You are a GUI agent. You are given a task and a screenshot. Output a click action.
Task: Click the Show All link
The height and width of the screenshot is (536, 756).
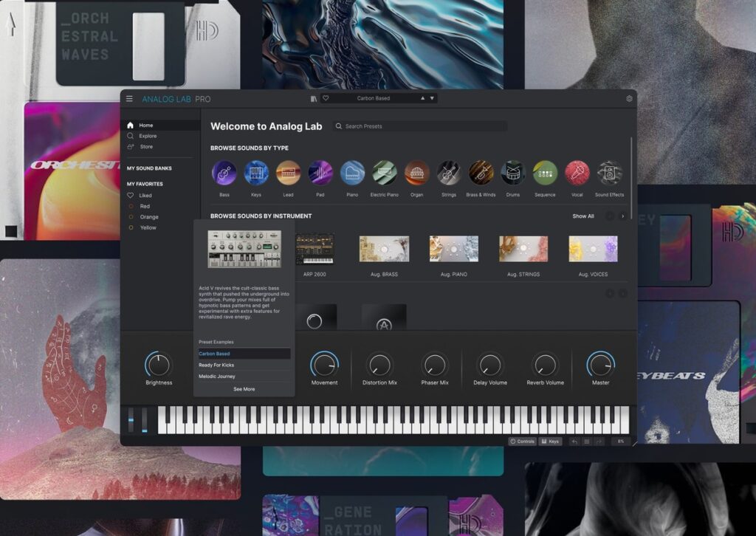click(x=583, y=216)
